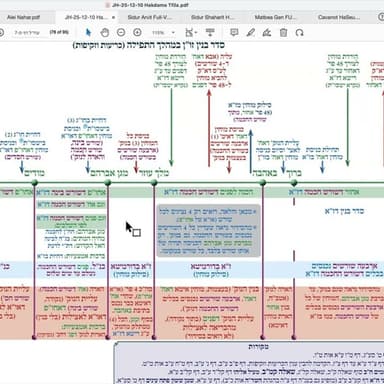Screen dimensions: 384x384
Task: Open the sign document tool
Action: click(267, 32)
